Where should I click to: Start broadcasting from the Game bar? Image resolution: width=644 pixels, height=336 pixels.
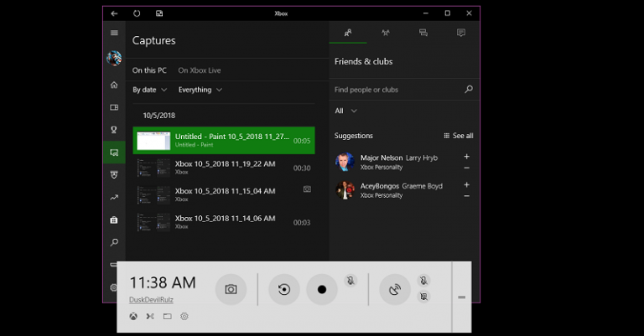point(395,289)
